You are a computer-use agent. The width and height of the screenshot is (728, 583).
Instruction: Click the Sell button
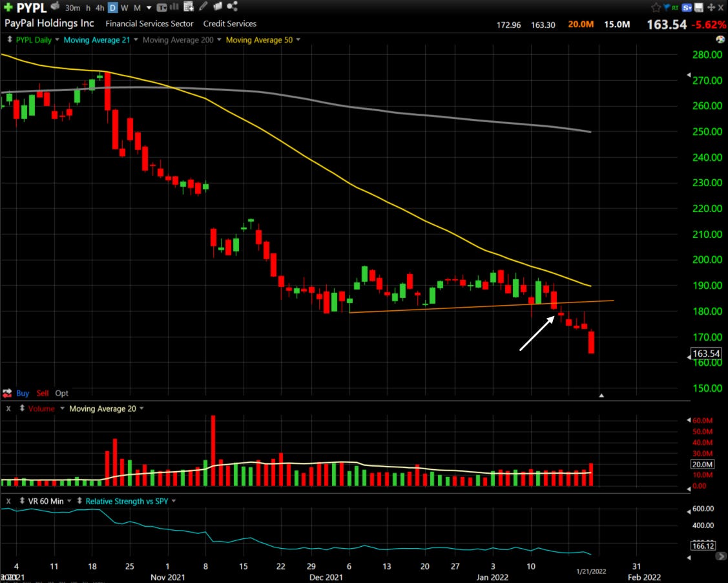[x=42, y=393]
